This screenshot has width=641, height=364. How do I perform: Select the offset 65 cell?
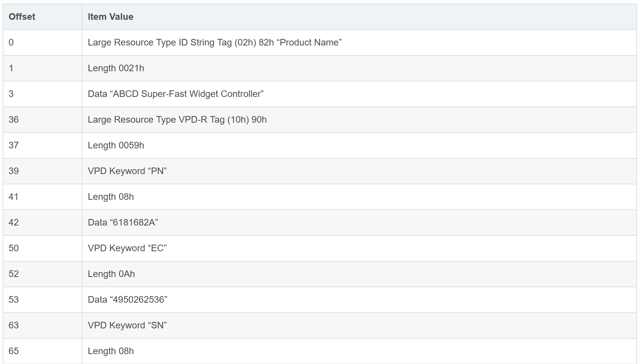[x=14, y=351]
